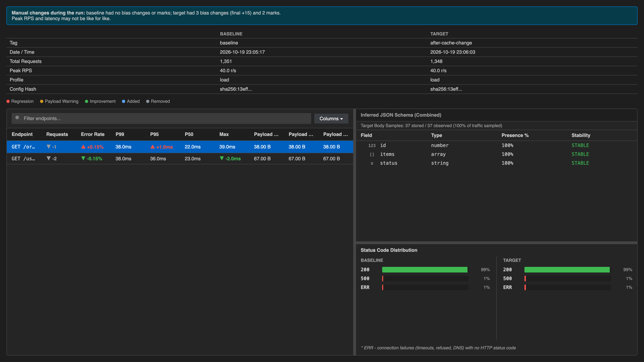Click the Inferred JSON Schema (Combined) heading
The height and width of the screenshot is (362, 644).
401,115
